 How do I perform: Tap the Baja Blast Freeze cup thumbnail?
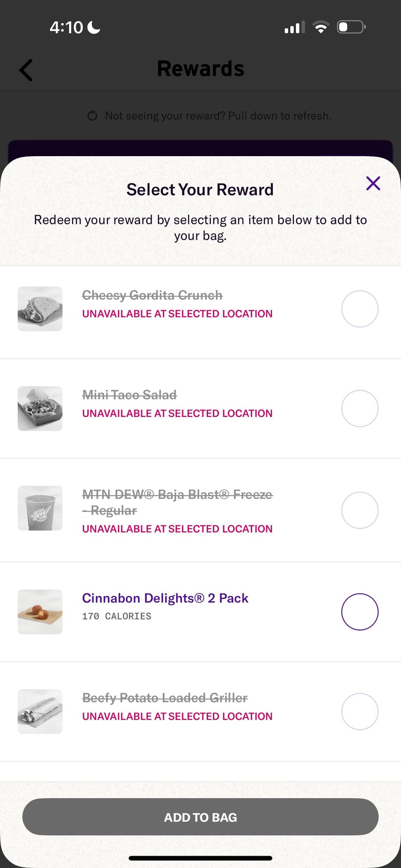tap(40, 508)
